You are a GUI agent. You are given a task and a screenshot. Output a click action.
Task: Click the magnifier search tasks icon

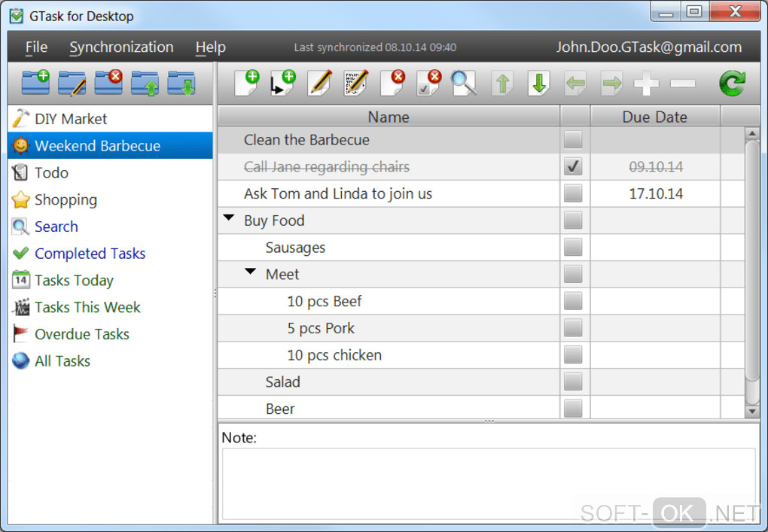tap(463, 83)
